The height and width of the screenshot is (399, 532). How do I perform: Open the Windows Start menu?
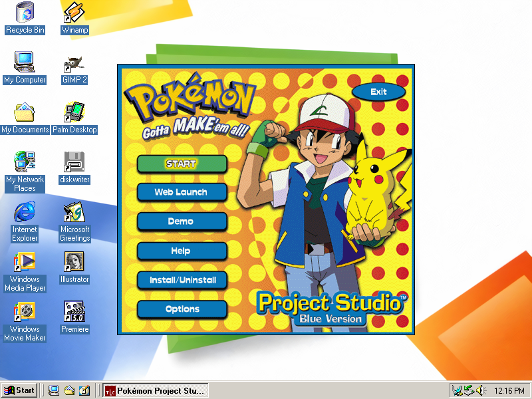18,390
